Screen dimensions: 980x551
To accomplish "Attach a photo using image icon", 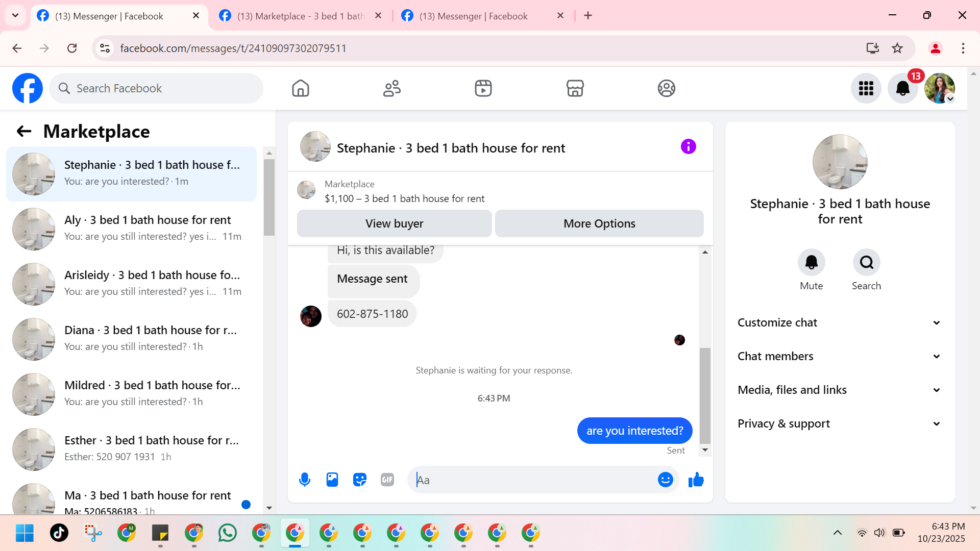I will click(332, 480).
